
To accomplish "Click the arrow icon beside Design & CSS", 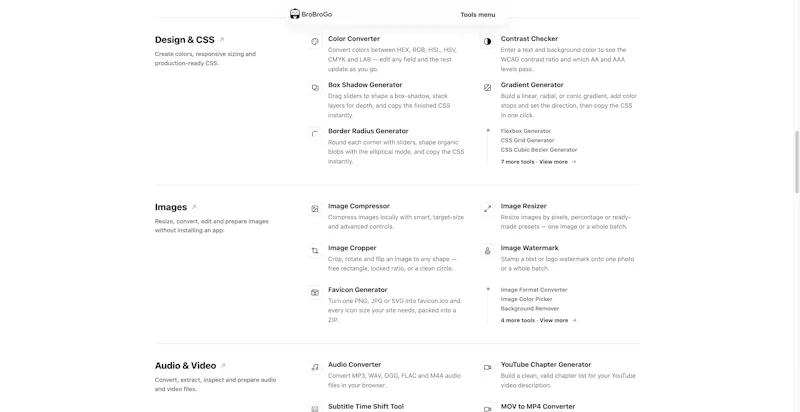I will [x=221, y=40].
